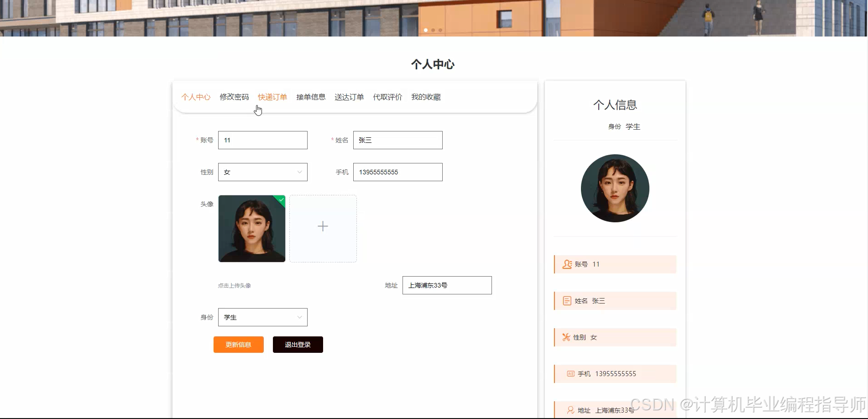Viewport: 868px width, 419px height.
Task: Click the green checkmark badge on uploaded avatar
Action: 280,200
